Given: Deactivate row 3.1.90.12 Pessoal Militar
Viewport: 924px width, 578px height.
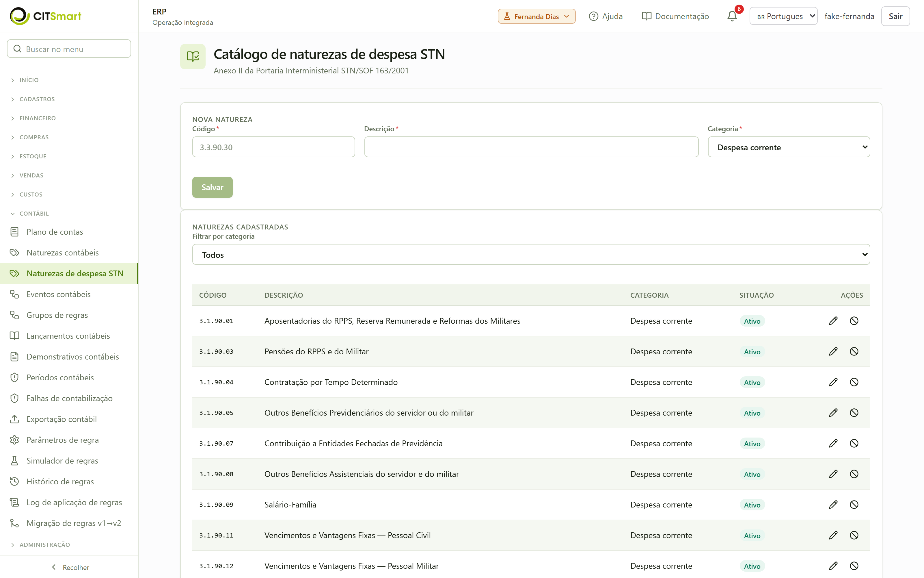Looking at the screenshot, I should pos(854,566).
